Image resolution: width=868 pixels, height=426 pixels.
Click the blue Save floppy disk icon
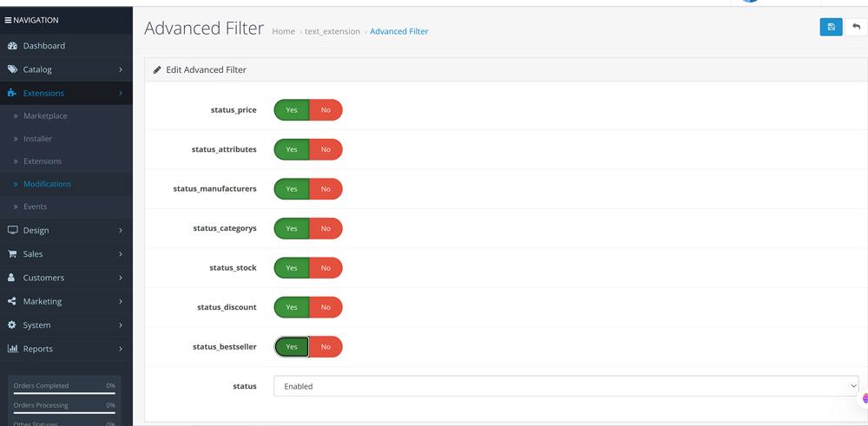(831, 27)
